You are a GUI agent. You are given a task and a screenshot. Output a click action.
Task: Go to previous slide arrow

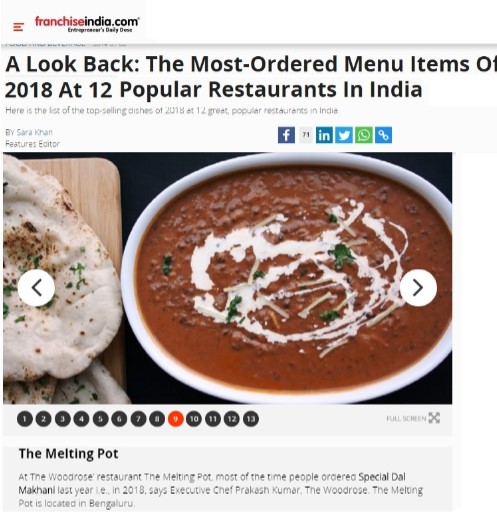click(x=36, y=288)
